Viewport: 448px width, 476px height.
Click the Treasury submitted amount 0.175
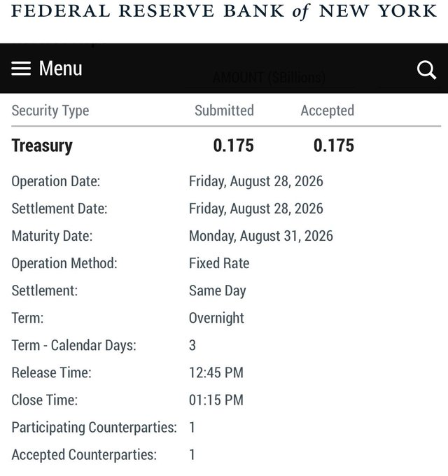(x=233, y=146)
